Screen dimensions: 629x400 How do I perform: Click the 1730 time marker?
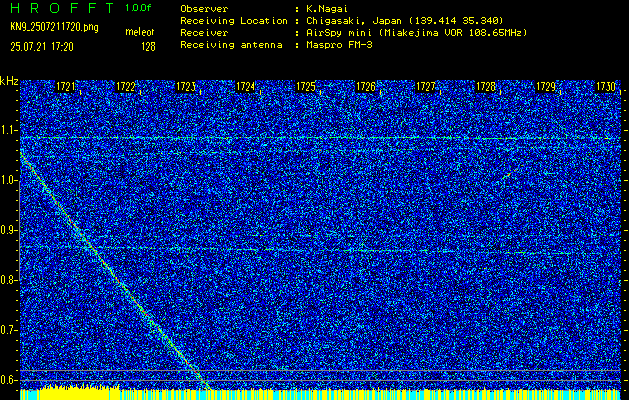(606, 87)
